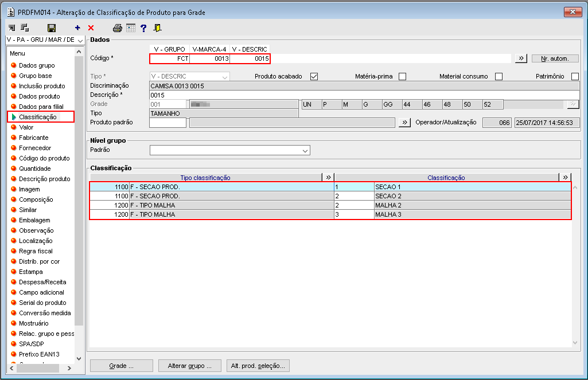Click the 0015 V - DESCRIC code field
The width and height of the screenshot is (588, 380).
(250, 58)
